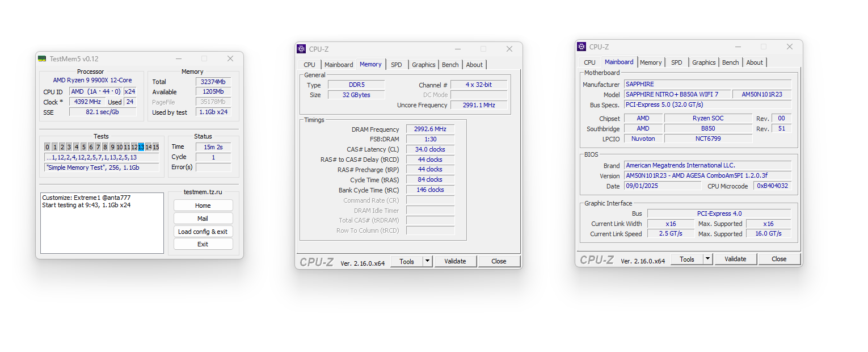This screenshot has height=352, width=868.
Task: Click the CPU-Z icon in the Mainboard window title bar
Action: (x=582, y=47)
